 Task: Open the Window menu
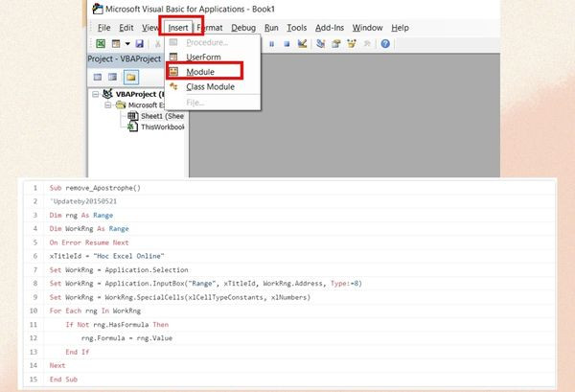tap(367, 28)
